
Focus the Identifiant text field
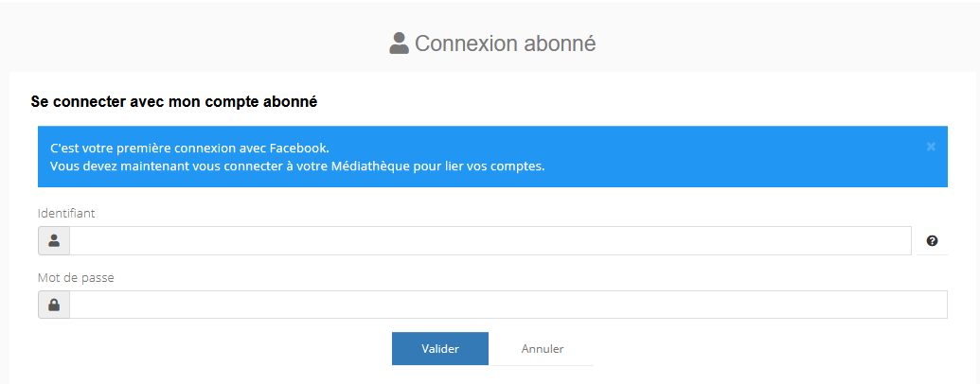[x=490, y=241]
